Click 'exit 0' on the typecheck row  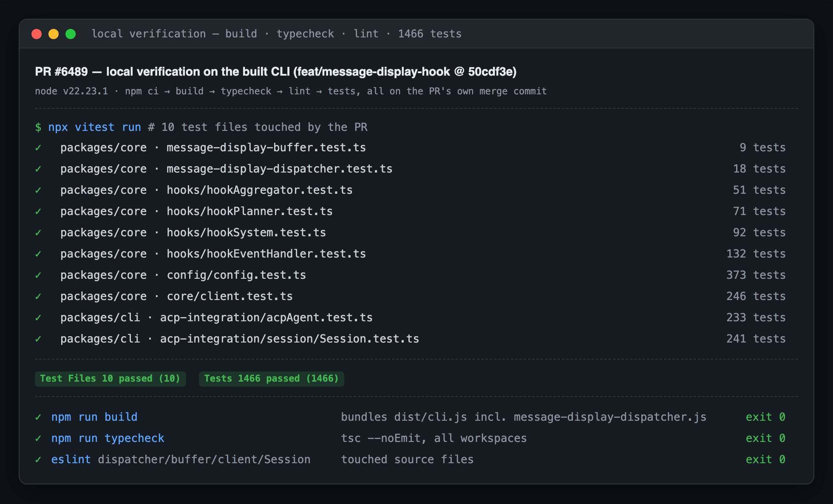(765, 438)
